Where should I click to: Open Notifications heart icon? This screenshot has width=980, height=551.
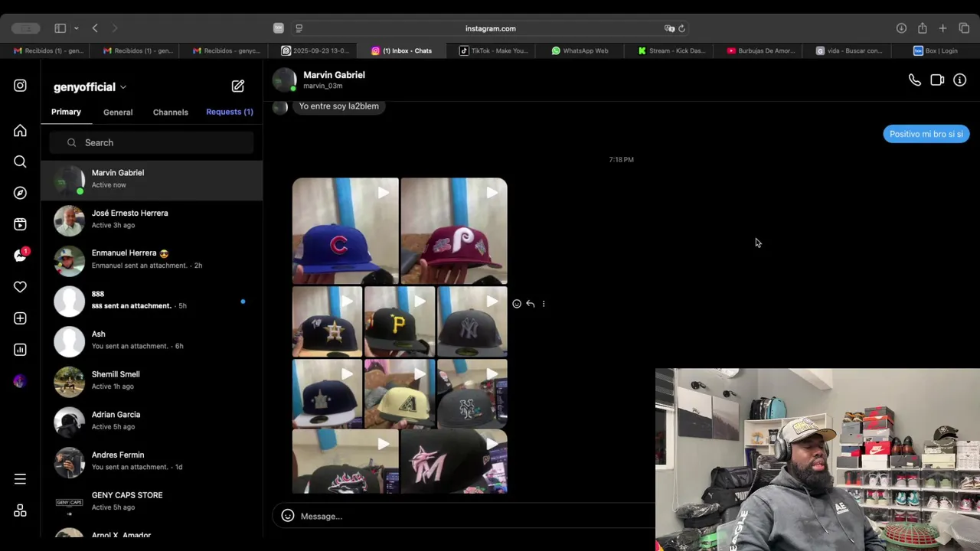[20, 287]
